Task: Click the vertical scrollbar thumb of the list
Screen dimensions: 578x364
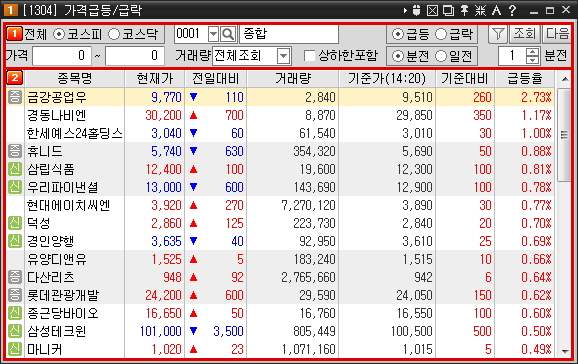Action: (x=564, y=135)
